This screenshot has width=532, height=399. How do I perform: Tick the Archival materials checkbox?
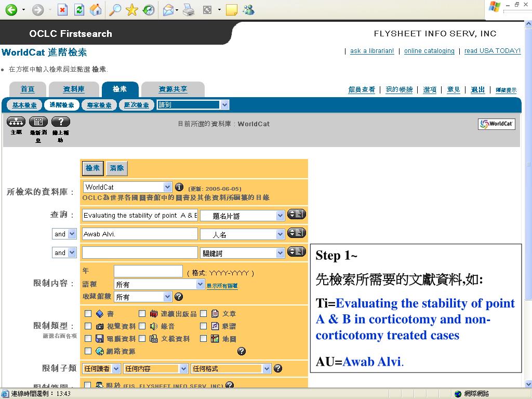(142, 339)
